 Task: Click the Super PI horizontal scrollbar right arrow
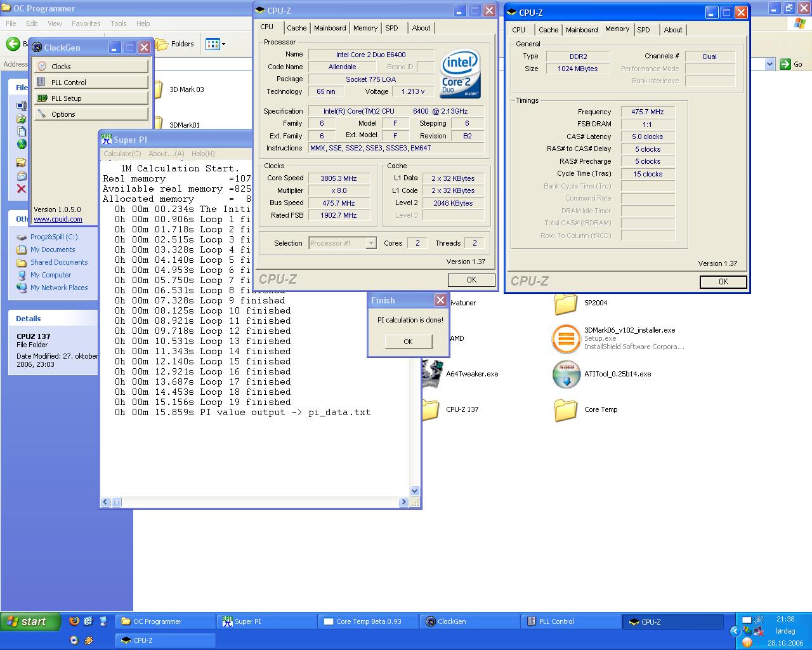[x=403, y=502]
